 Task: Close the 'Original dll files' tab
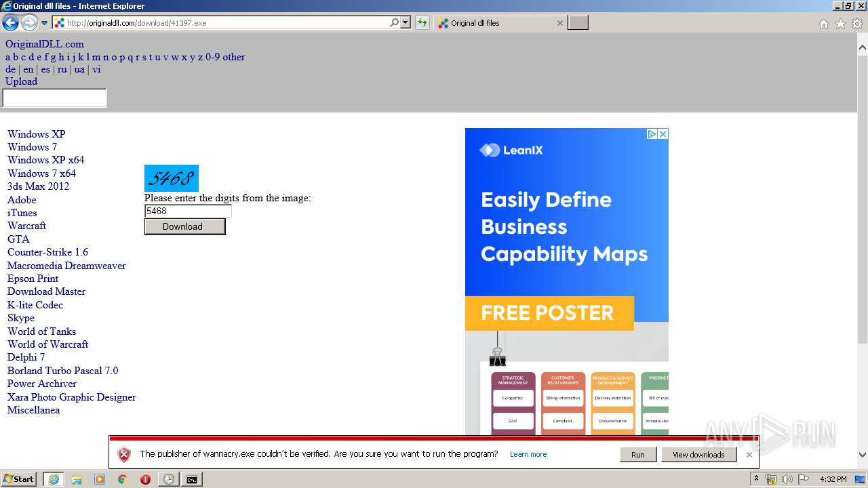tap(559, 23)
